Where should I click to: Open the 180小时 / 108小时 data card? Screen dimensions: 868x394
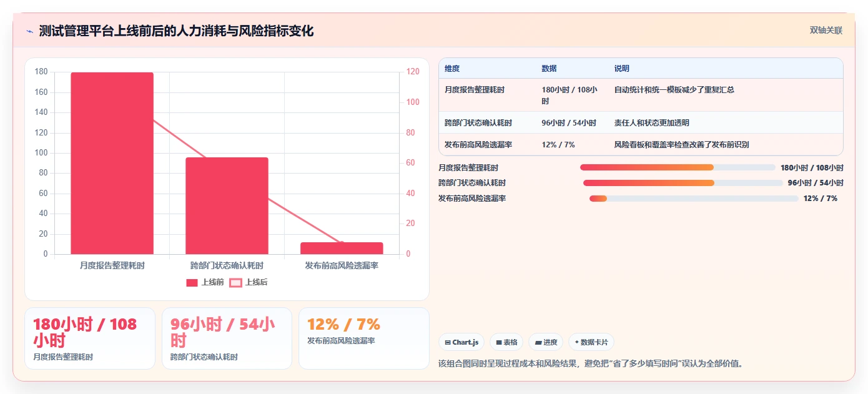(90, 338)
